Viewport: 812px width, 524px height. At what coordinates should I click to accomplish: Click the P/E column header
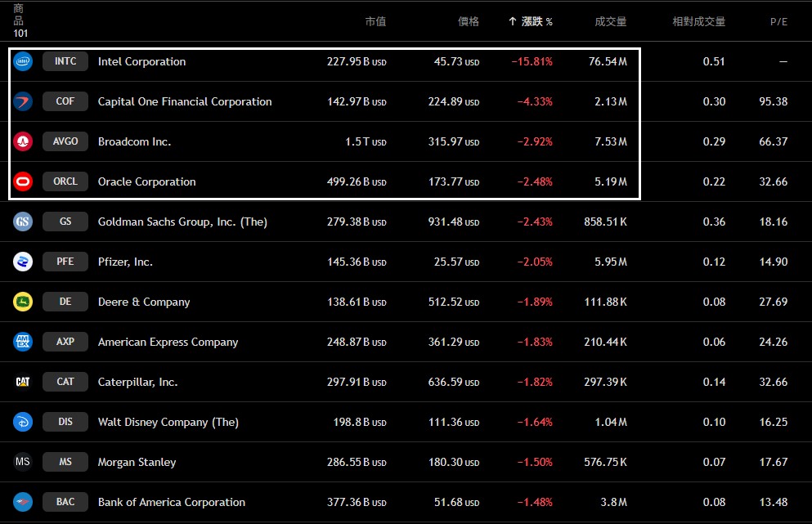tap(778, 21)
